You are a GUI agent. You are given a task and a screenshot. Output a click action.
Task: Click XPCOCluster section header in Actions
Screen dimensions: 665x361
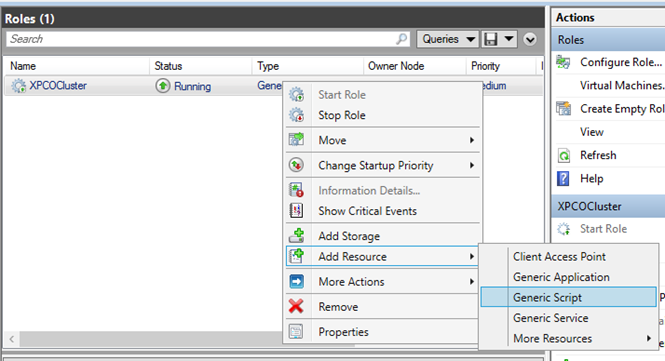click(x=608, y=206)
